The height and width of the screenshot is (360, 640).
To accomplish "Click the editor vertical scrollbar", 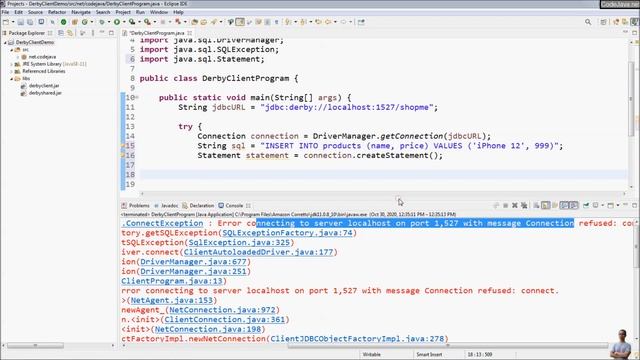I will click(631, 99).
